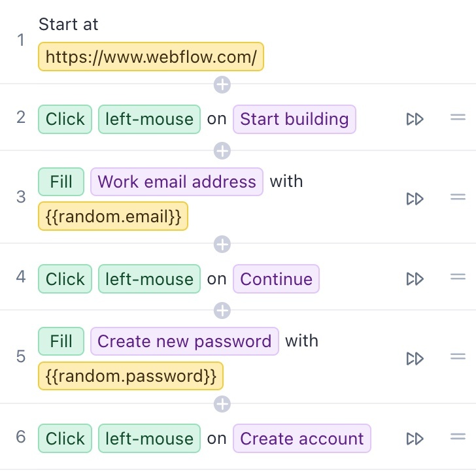Grab the drag handle of step 6
Image resolution: width=476 pixels, height=472 pixels.
pyautogui.click(x=458, y=437)
